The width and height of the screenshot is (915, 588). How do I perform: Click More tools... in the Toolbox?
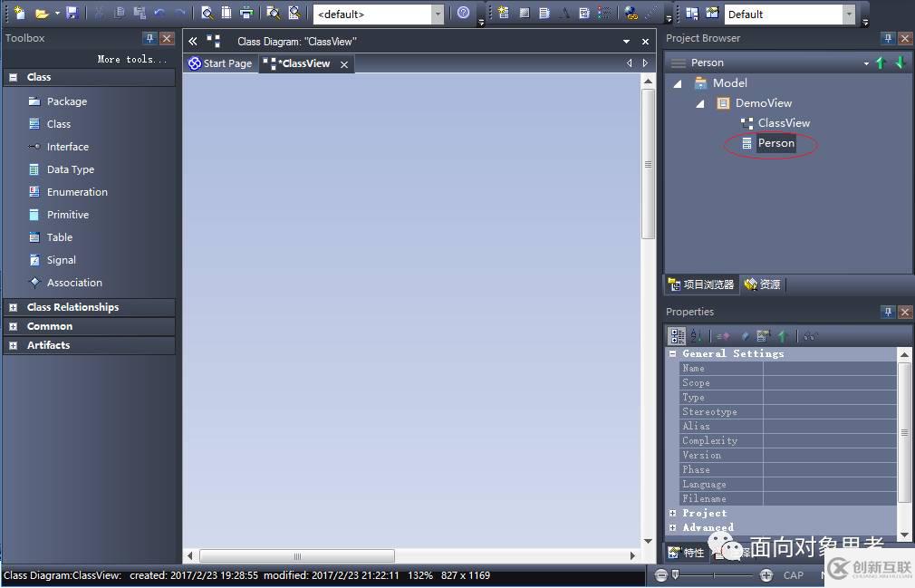pos(132,59)
